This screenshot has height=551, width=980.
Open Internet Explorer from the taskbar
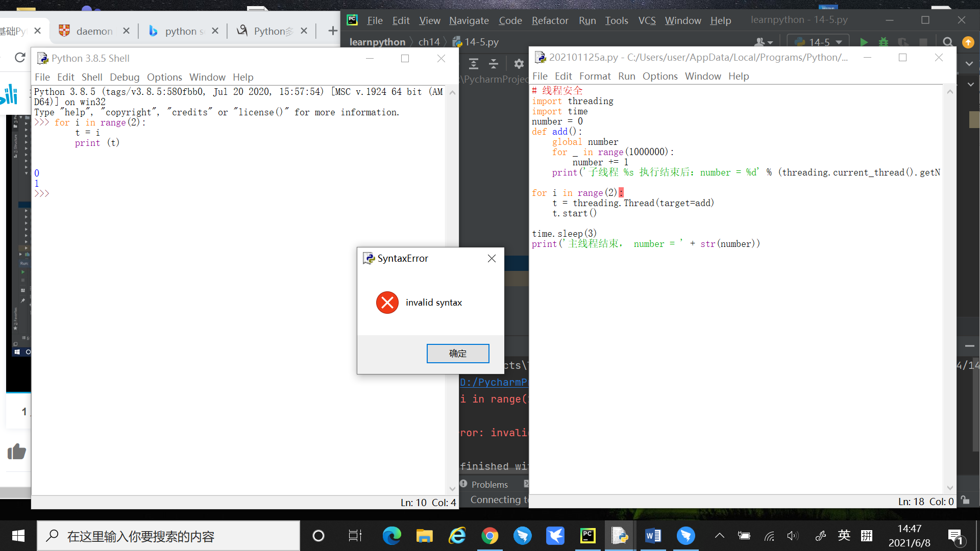[x=457, y=536]
